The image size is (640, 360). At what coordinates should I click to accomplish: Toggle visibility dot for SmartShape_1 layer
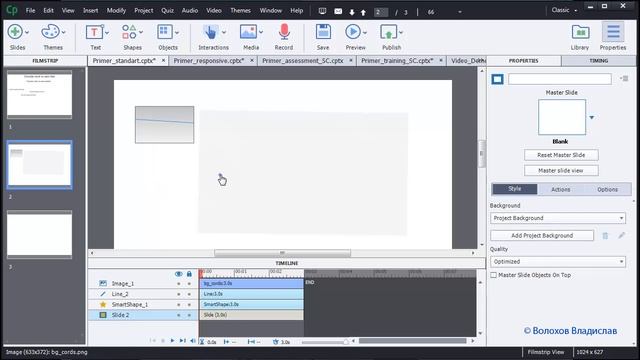point(178,305)
